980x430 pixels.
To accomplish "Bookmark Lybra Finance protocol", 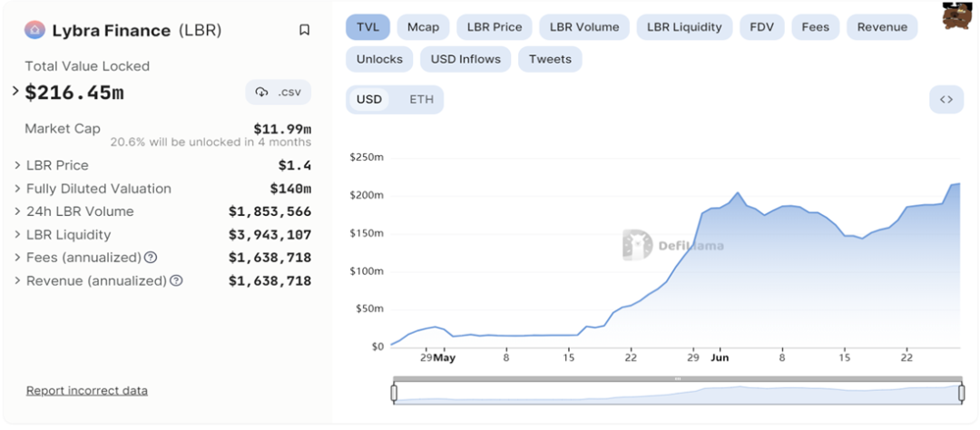I will click(x=304, y=30).
